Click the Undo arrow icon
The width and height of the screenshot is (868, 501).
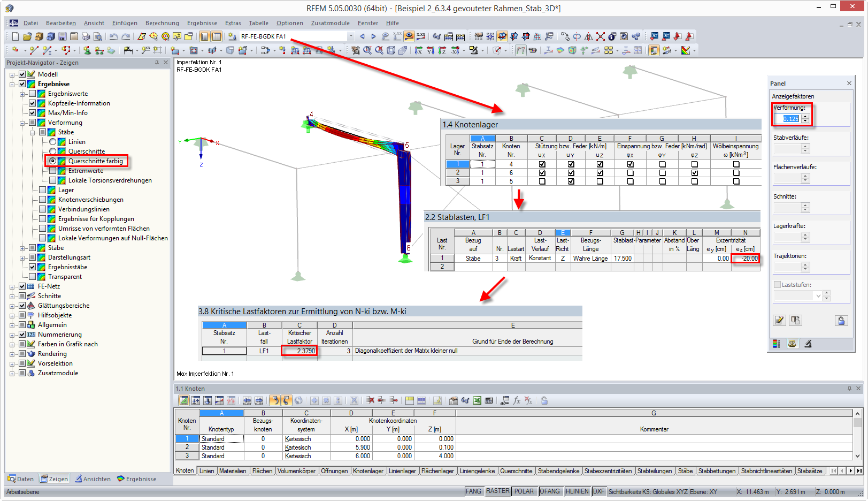tap(113, 36)
